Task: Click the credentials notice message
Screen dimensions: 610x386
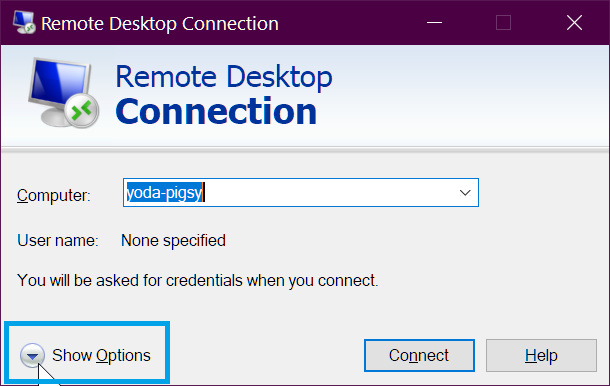Action: coord(198,281)
